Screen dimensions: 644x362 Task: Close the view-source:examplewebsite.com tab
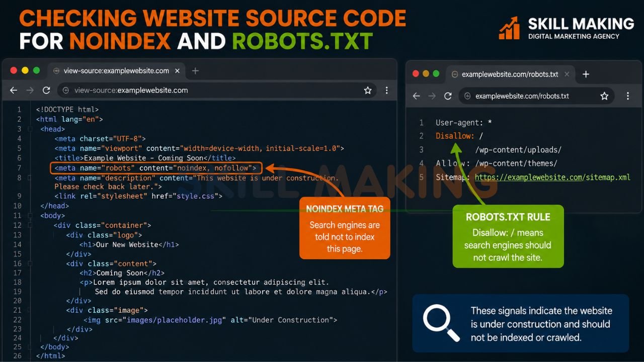(177, 71)
